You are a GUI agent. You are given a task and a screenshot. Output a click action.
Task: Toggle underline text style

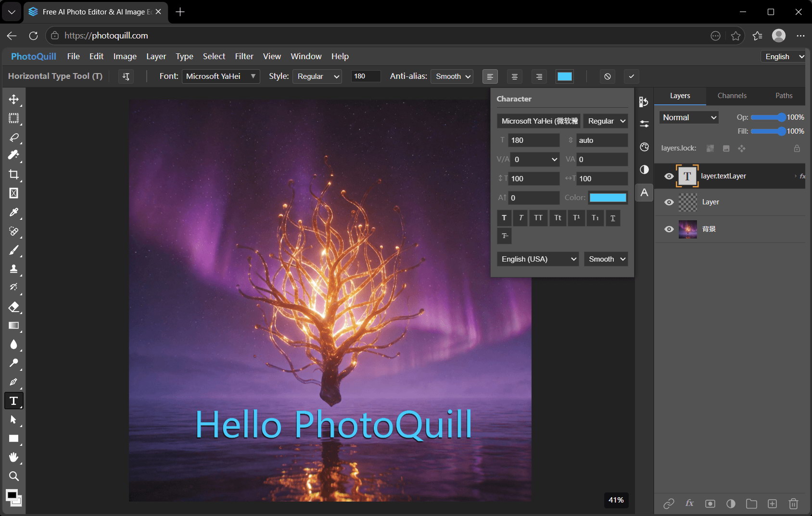[613, 218]
